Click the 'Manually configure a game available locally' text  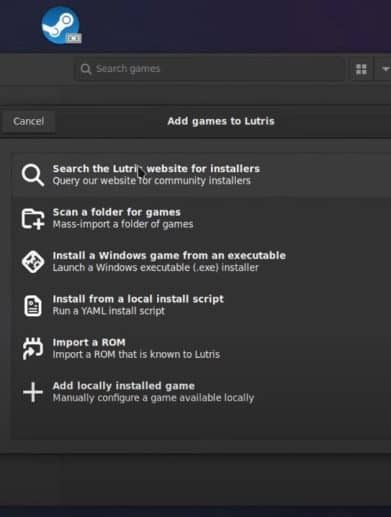(x=153, y=398)
